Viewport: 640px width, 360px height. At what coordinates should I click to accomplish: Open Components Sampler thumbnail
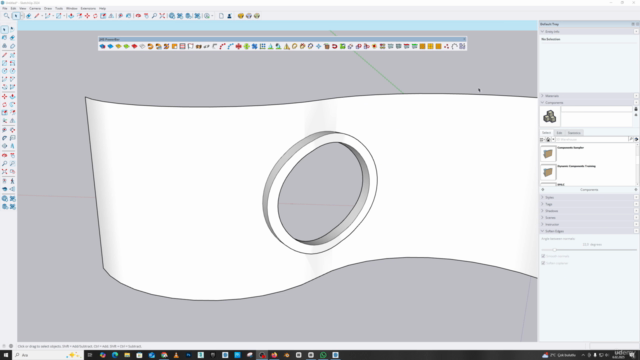point(548,153)
